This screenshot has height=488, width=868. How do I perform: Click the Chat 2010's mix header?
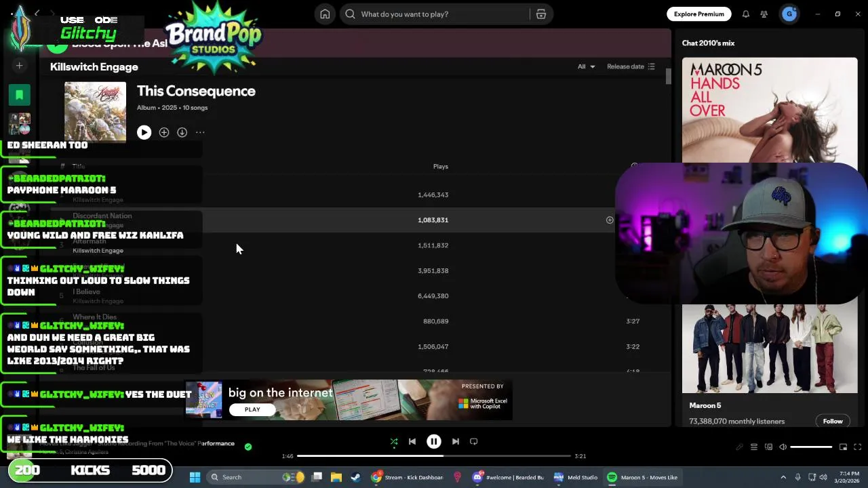[x=708, y=43]
